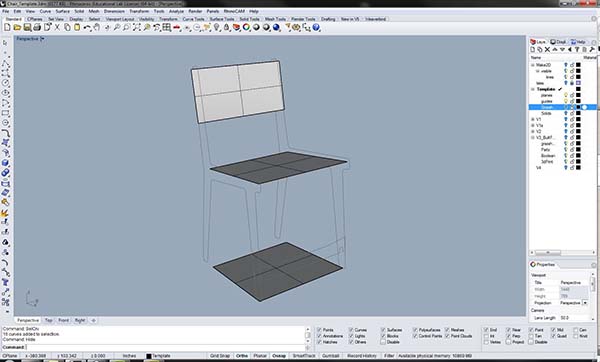This screenshot has height=362, width=600.
Task: Collapse the V3_Buil layer tree
Action: pyautogui.click(x=532, y=137)
